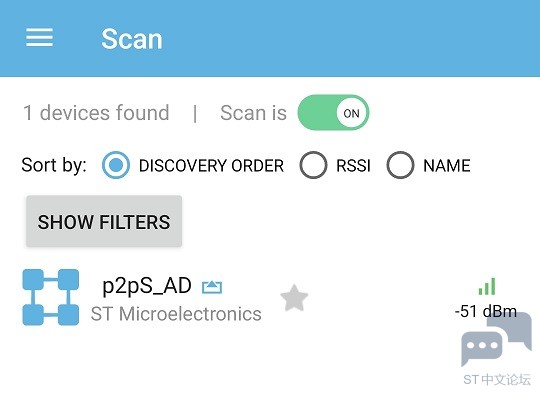The width and height of the screenshot is (540, 395).
Task: Open the chat bubble forum icon
Action: pyautogui.click(x=496, y=339)
